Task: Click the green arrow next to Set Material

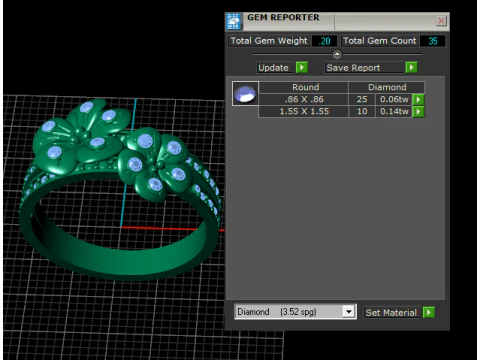Action: [429, 312]
